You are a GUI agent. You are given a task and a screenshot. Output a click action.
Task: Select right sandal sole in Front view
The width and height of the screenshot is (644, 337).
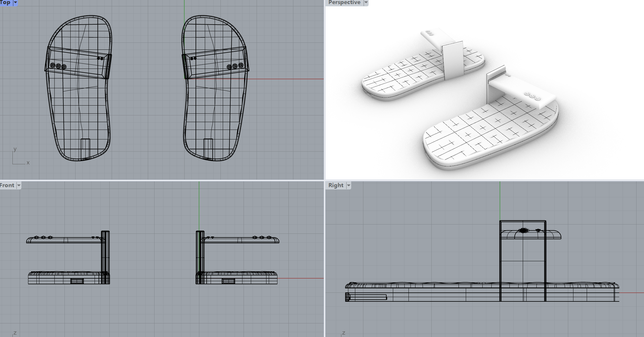[x=237, y=278]
